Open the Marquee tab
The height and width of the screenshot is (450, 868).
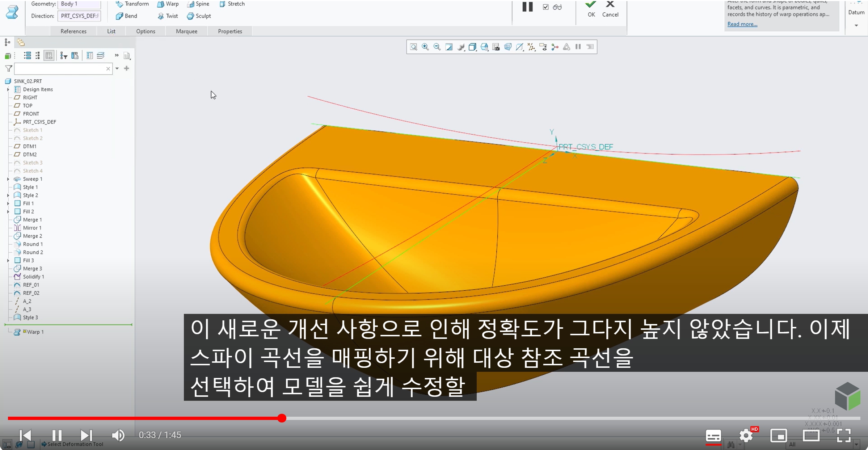186,31
